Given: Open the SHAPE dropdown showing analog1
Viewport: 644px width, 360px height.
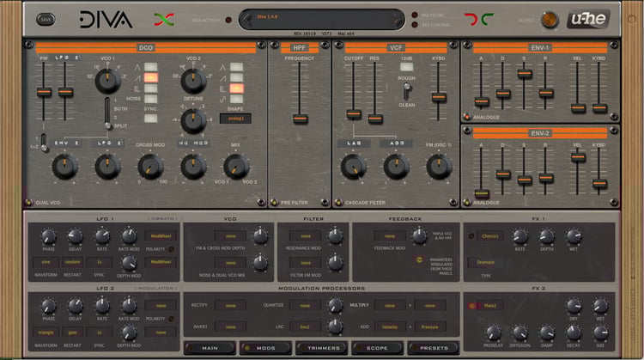Looking at the screenshot, I should click(x=235, y=119).
